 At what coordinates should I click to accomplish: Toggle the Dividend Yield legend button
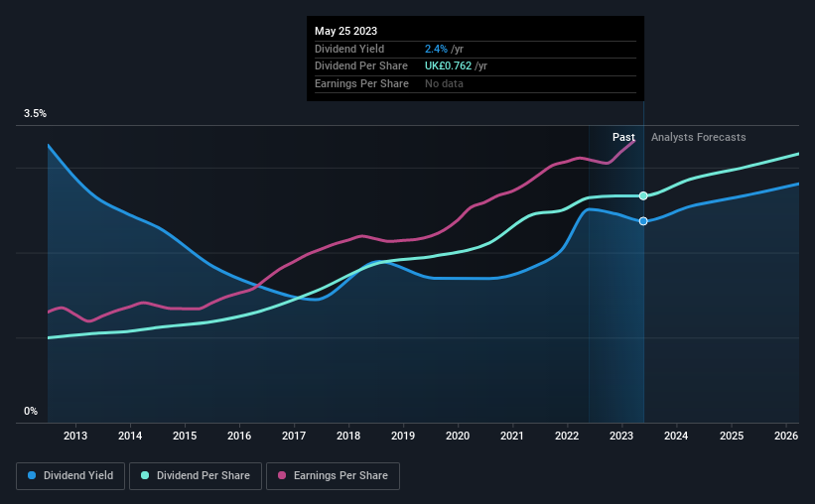click(x=70, y=476)
